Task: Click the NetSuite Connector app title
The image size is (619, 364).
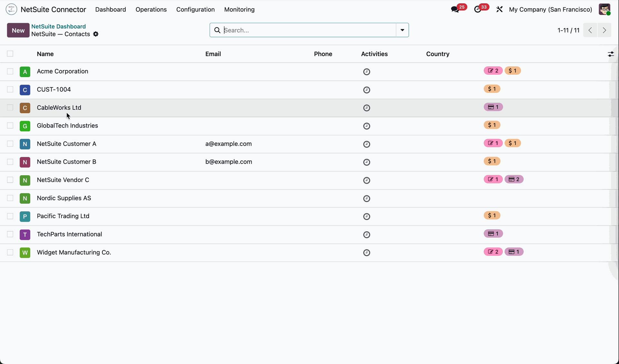Action: (53, 9)
